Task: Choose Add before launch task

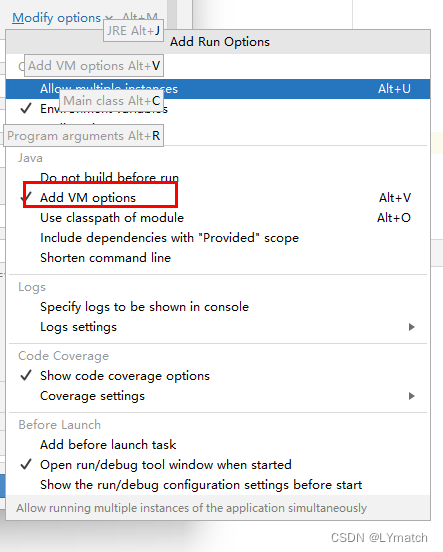Action: (x=218, y=445)
